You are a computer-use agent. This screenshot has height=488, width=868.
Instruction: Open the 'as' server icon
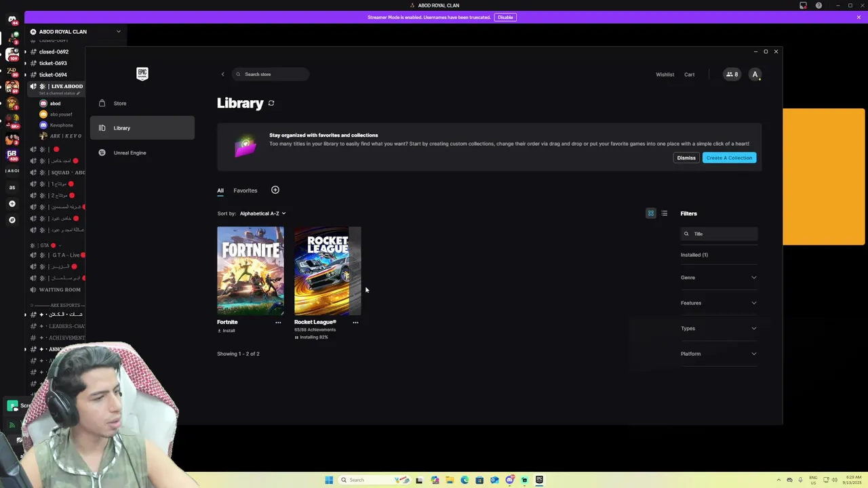(x=12, y=188)
